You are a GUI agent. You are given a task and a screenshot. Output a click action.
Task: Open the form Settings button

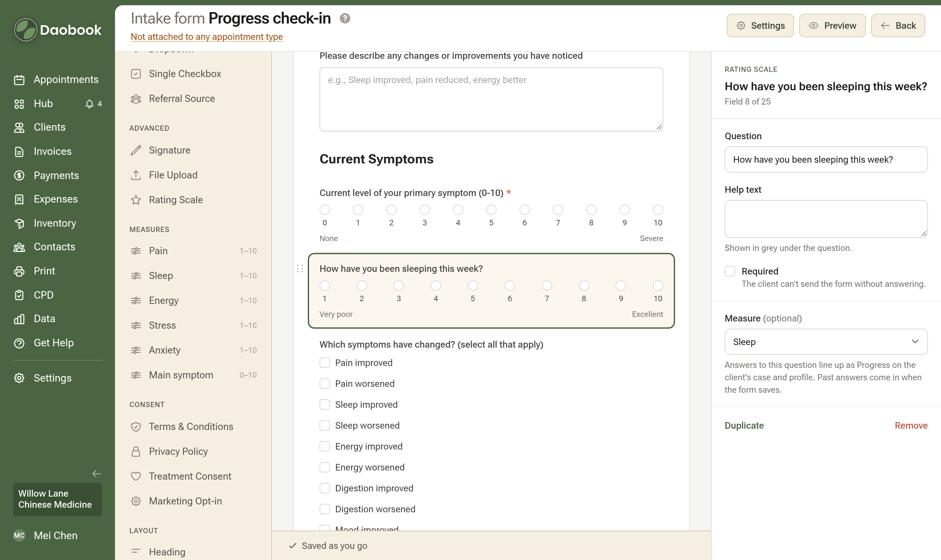click(760, 26)
